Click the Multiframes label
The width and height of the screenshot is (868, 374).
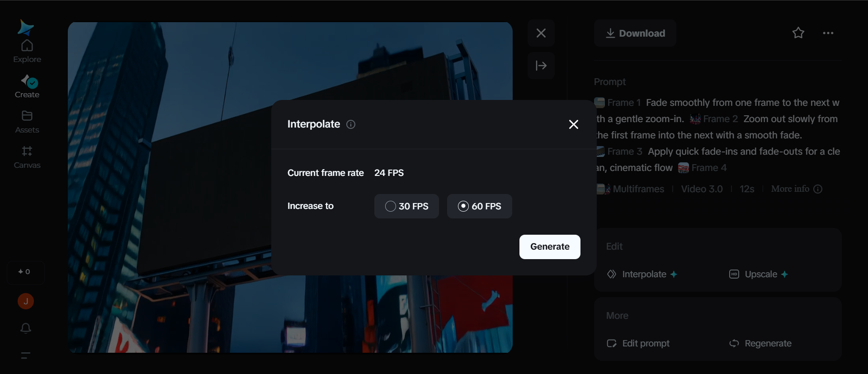[638, 189]
